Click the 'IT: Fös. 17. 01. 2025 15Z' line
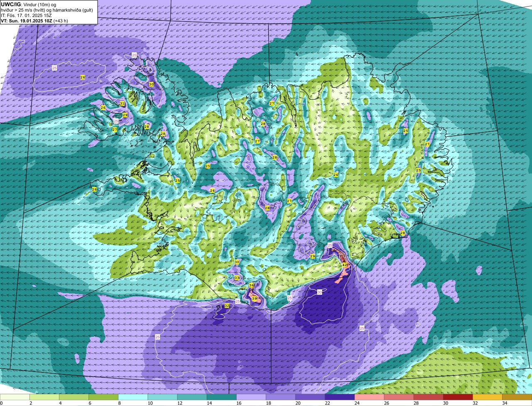Viewport: 532px width, 406px height. pos(26,15)
